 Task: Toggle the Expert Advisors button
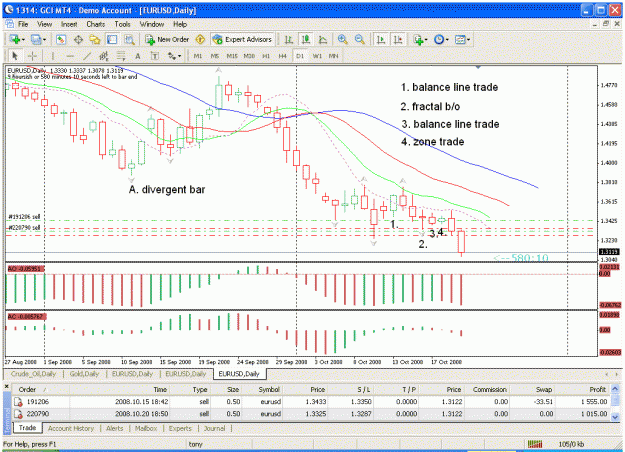[x=242, y=39]
